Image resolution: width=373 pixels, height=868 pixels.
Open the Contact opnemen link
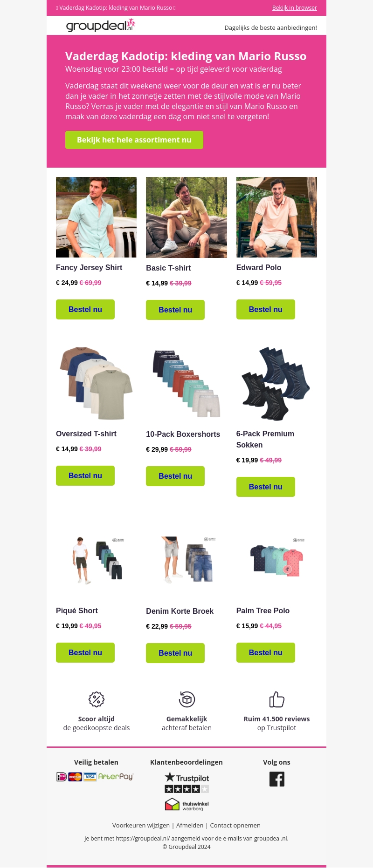click(235, 825)
